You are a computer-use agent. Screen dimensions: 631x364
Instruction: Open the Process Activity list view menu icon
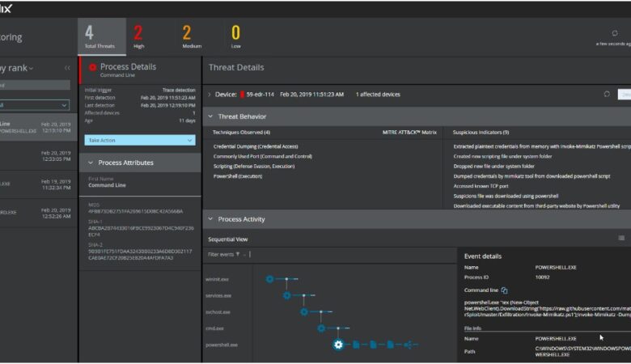621,239
